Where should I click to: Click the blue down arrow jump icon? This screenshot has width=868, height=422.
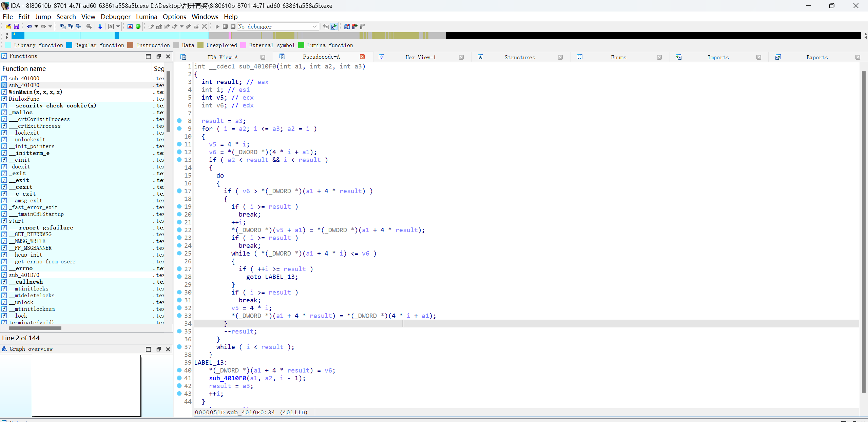pyautogui.click(x=100, y=26)
